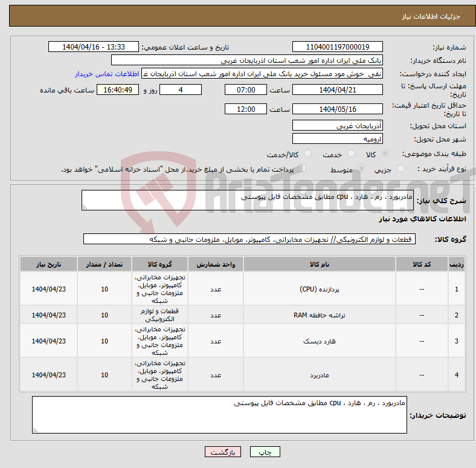Click the هارد دیسک item name
This screenshot has width=476, height=468.
pos(320,341)
